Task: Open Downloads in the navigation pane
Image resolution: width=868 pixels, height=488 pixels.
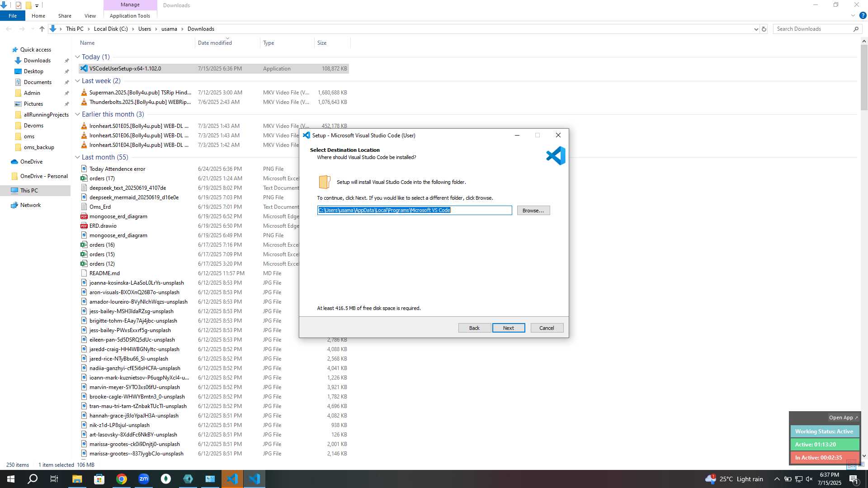Action: (37, 61)
